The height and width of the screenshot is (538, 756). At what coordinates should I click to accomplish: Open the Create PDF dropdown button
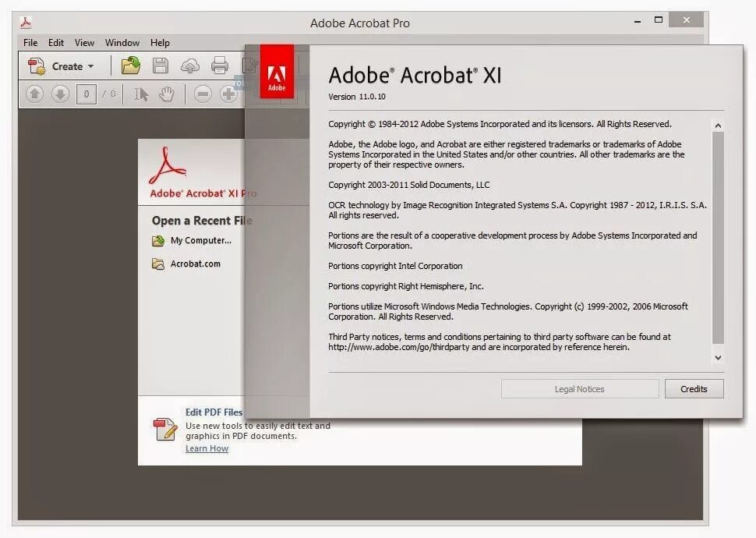[61, 66]
